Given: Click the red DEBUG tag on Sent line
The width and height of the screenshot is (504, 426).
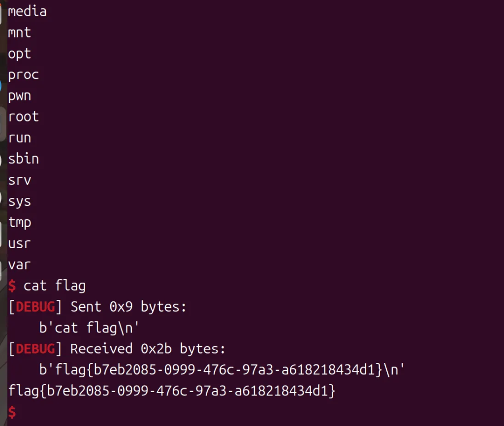Looking at the screenshot, I should [x=35, y=307].
